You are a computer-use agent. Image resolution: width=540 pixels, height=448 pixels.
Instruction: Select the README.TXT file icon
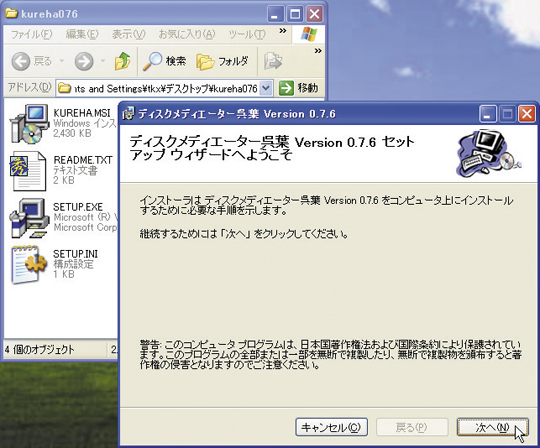[28, 171]
